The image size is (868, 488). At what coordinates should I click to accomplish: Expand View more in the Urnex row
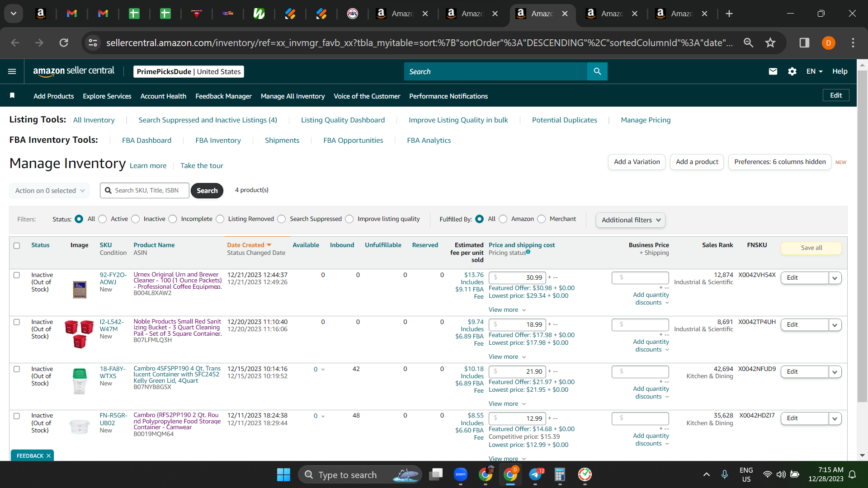(507, 310)
